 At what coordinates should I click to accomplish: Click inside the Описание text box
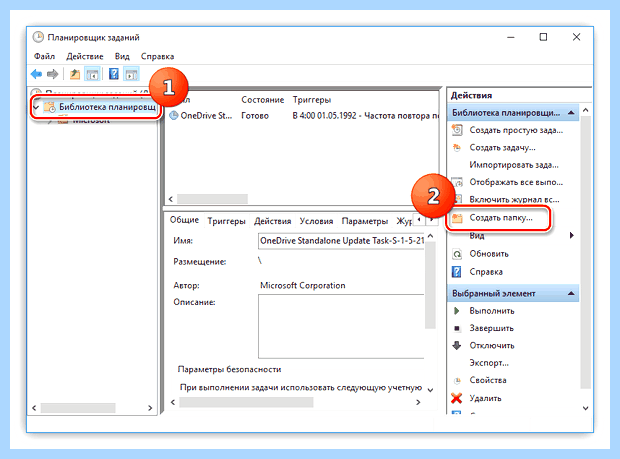click(x=341, y=327)
